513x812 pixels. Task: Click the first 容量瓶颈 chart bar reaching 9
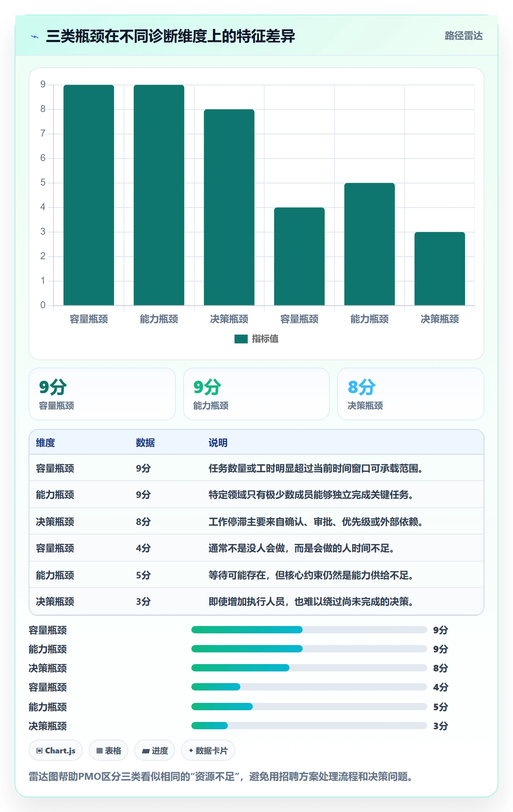pos(89,195)
